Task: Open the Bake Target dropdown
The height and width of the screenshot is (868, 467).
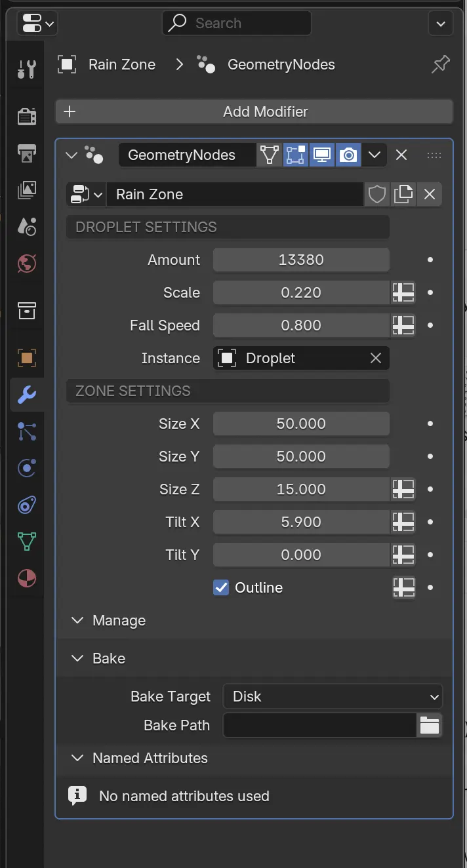Action: [333, 696]
